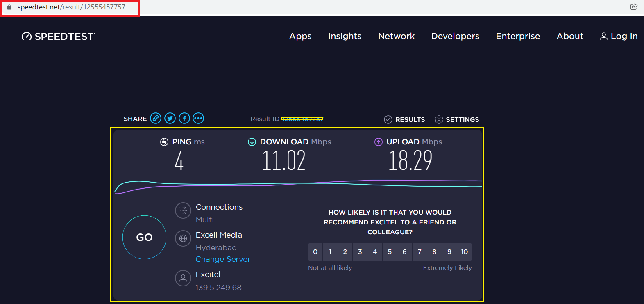Click Log In
Viewport: 644px width, 304px height.
[619, 36]
